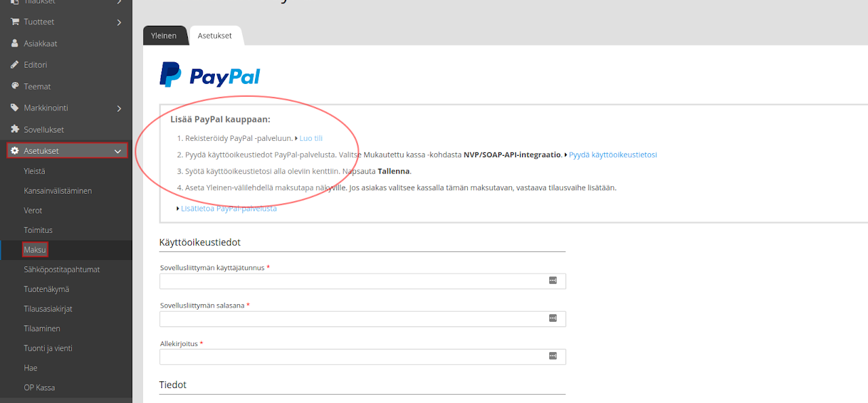This screenshot has height=403, width=868.
Task: Click the Teemat palette icon
Action: [x=14, y=86]
